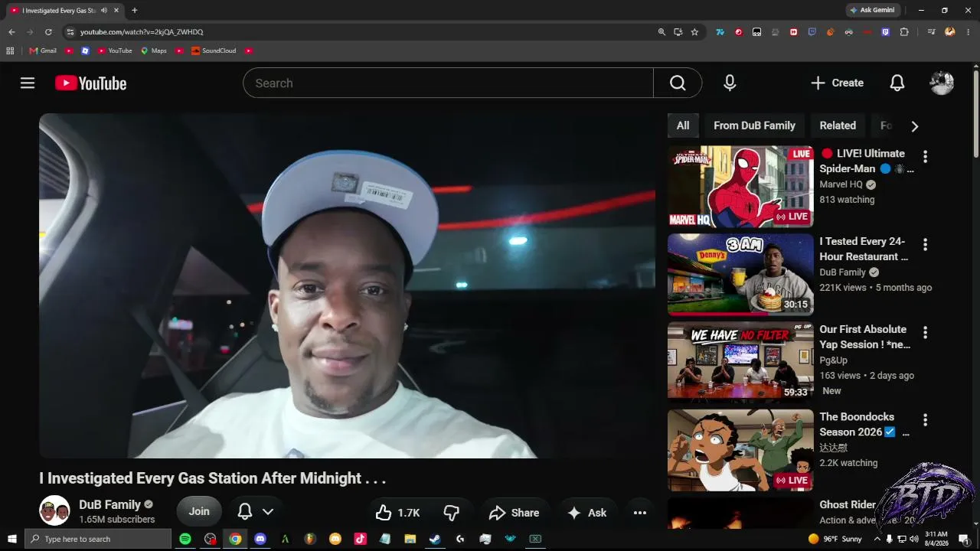Open Spotify from the taskbar
This screenshot has width=980, height=551.
point(185,539)
